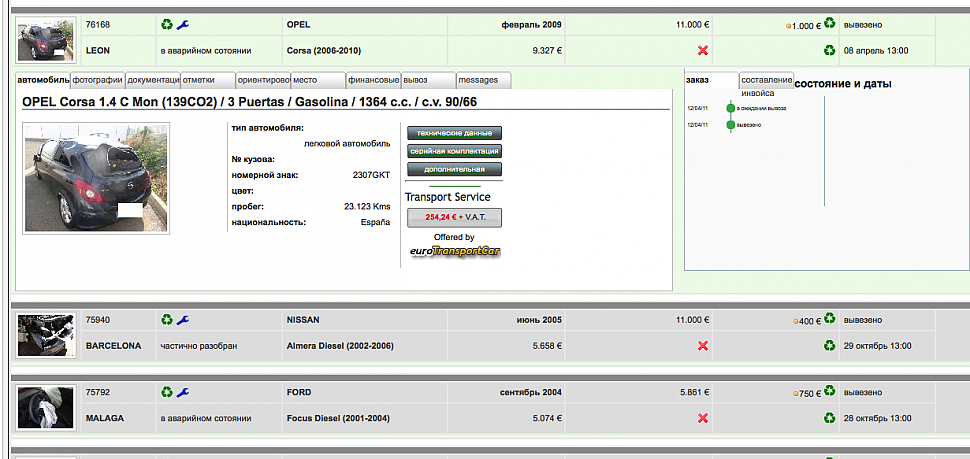The height and width of the screenshot is (459, 970).
Task: Open the отметки tab
Action: [208, 80]
